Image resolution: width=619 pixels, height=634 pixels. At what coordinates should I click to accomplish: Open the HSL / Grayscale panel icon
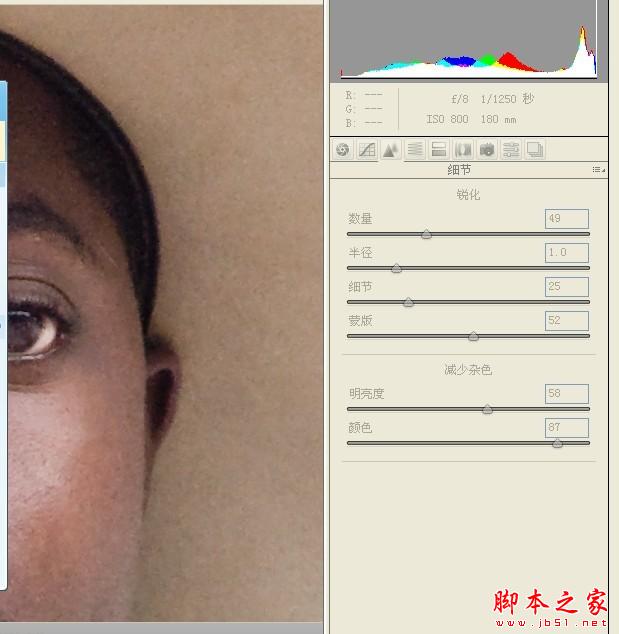415,150
